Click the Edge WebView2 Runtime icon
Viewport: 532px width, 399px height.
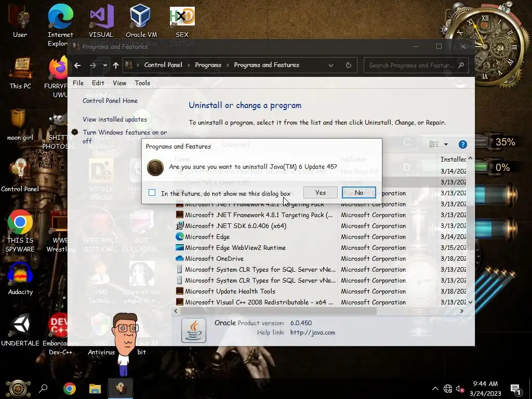pyautogui.click(x=179, y=248)
